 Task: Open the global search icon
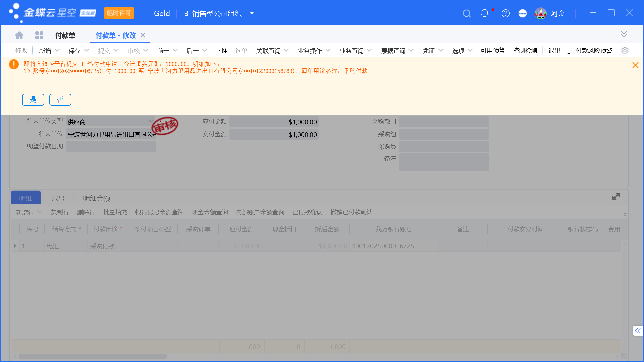point(467,13)
